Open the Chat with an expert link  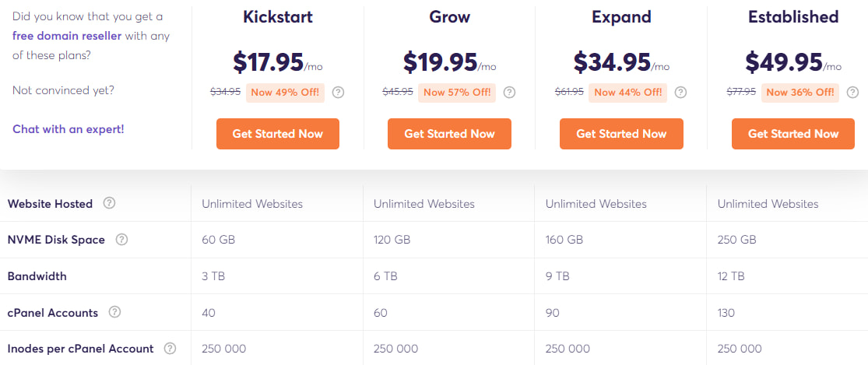(69, 129)
